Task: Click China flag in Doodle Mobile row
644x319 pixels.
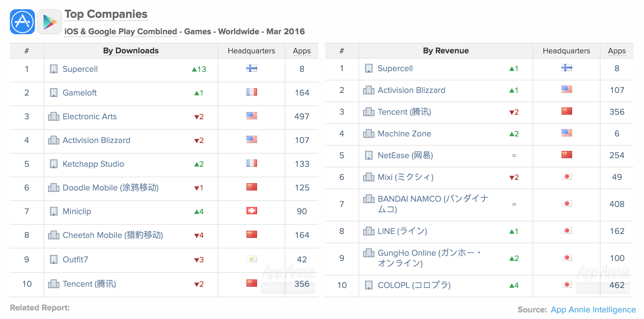Action: tap(252, 187)
